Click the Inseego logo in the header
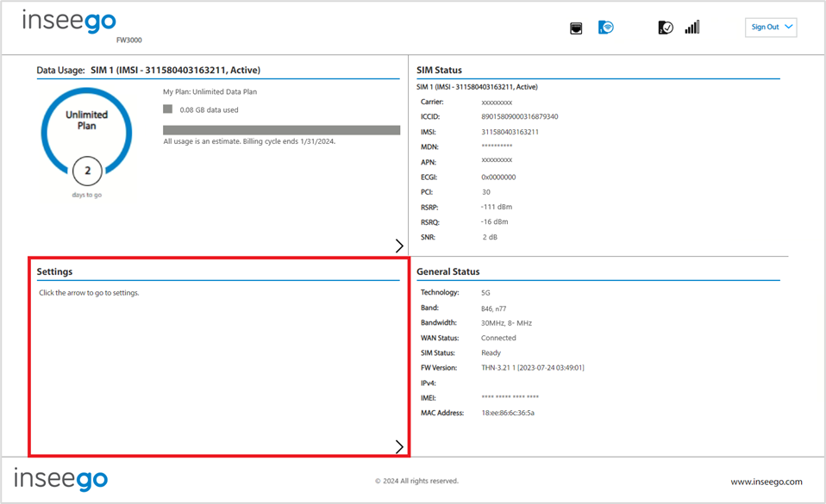 (69, 22)
